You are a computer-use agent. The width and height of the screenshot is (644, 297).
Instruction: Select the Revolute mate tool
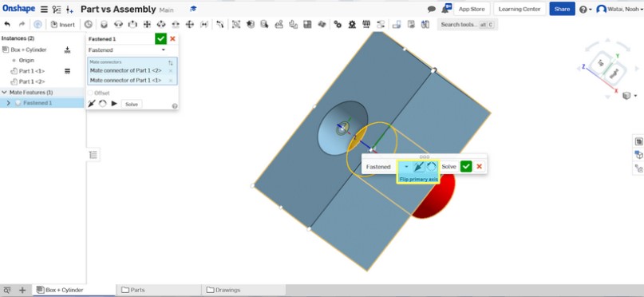(x=118, y=24)
